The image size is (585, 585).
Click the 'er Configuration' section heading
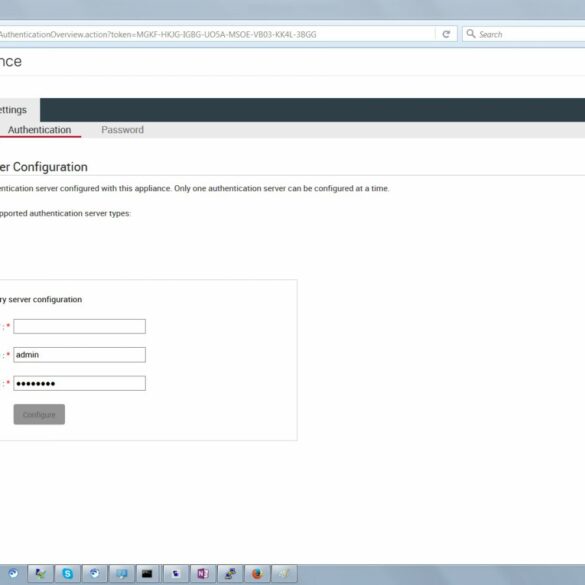pyautogui.click(x=44, y=167)
